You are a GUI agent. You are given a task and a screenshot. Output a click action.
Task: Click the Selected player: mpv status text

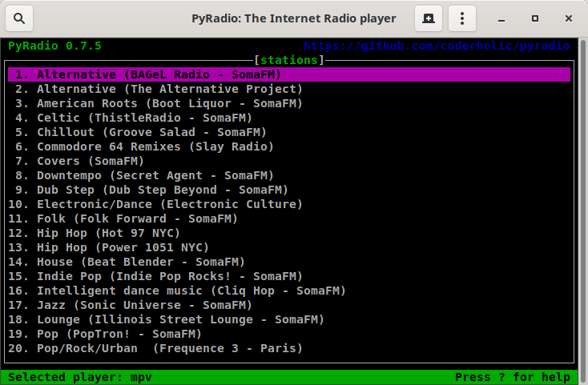point(80,377)
